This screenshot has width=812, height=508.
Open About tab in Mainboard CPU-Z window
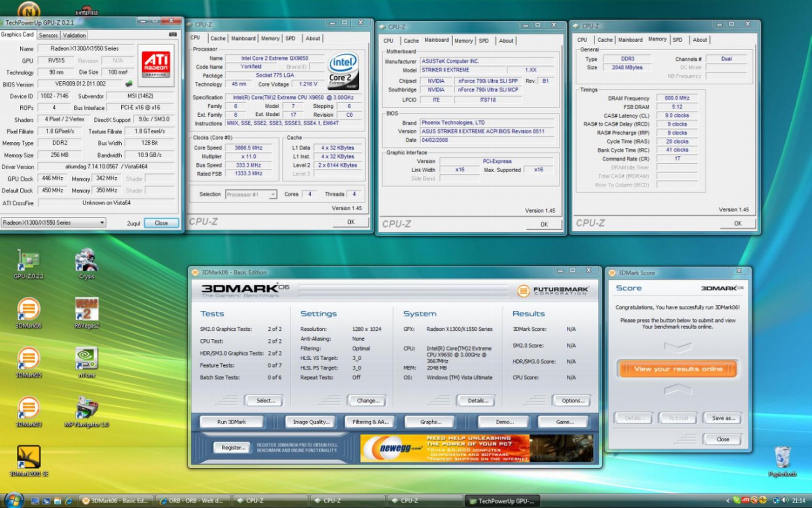coord(506,41)
